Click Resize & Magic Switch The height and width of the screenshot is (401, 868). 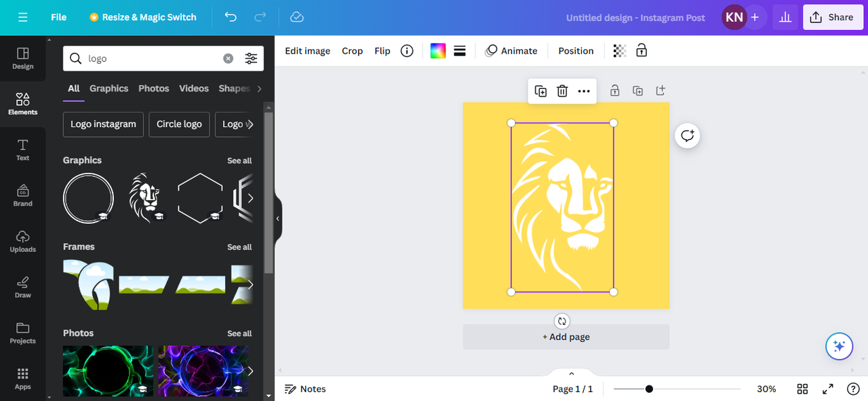[x=142, y=17]
